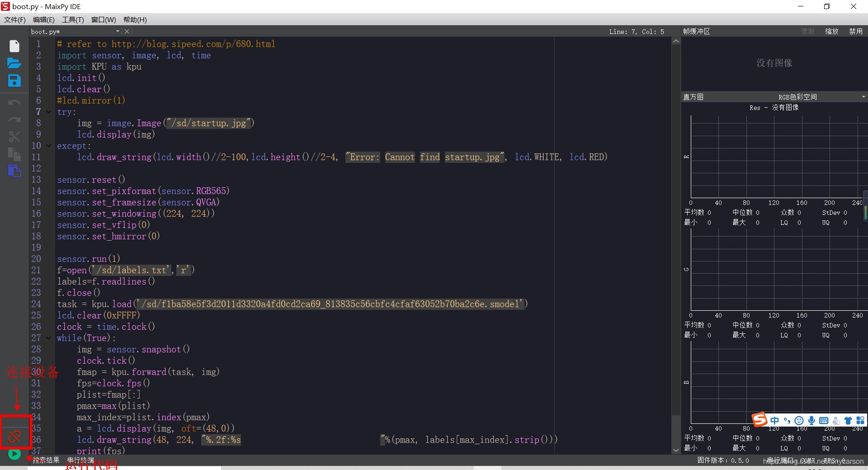Screen dimensions: 868x470
Task: Open the 编辑(E) menu
Action: (x=43, y=19)
